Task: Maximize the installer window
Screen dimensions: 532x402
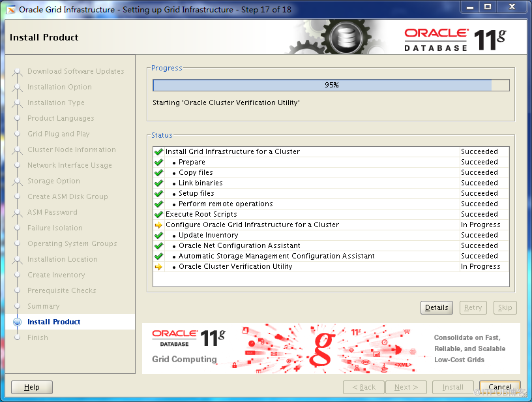Action: tap(488, 7)
